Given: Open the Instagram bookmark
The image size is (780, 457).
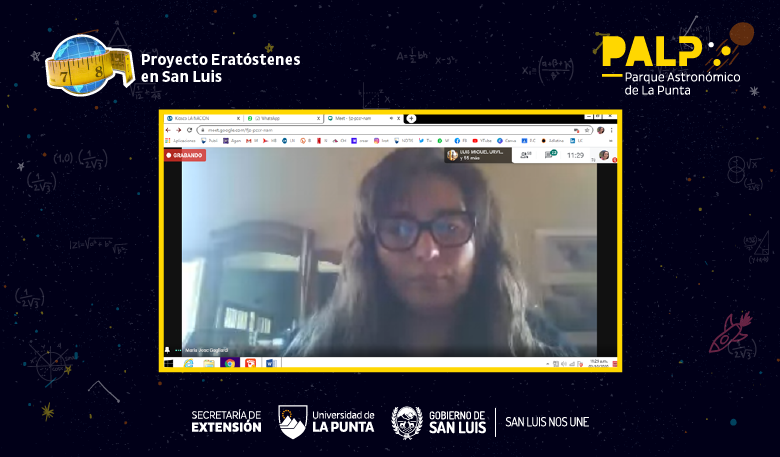Looking at the screenshot, I should 382,141.
